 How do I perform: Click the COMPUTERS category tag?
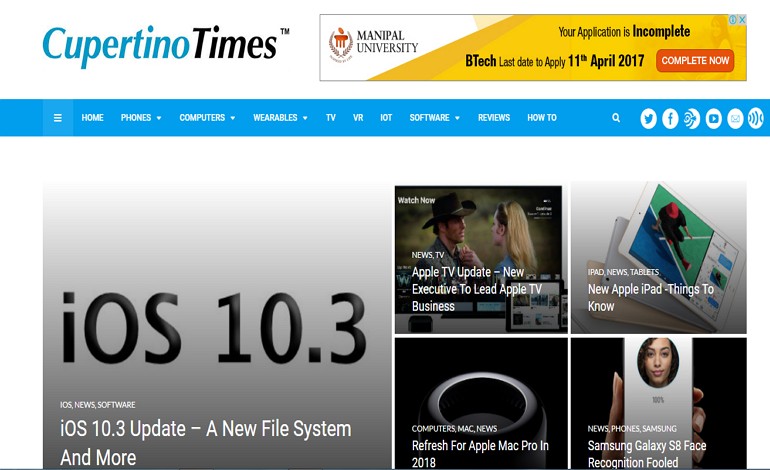click(x=433, y=428)
